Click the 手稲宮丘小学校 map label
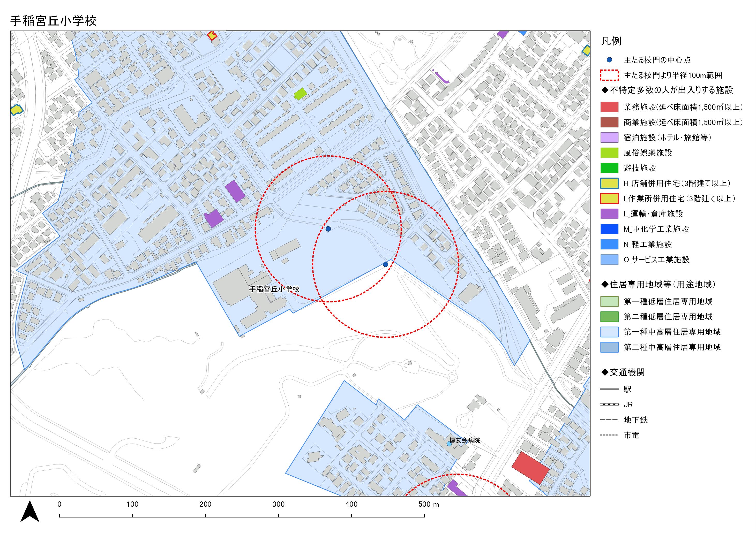The height and width of the screenshot is (534, 756). click(x=274, y=289)
